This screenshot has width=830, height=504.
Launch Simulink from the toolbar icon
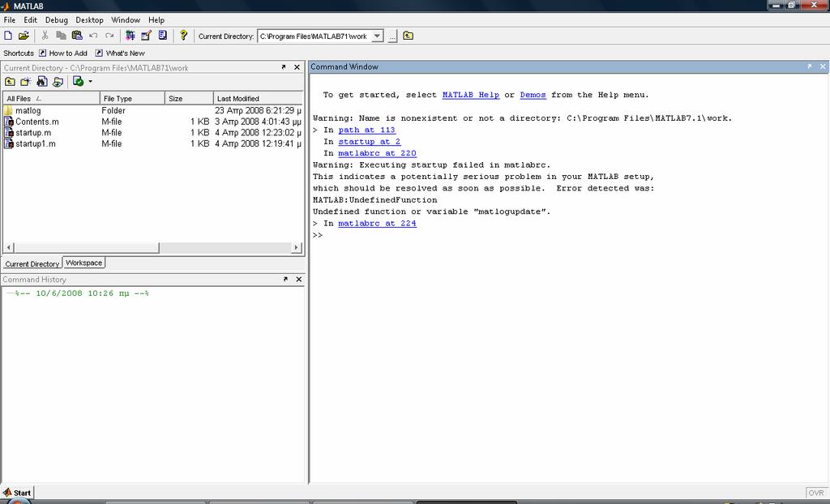130,36
